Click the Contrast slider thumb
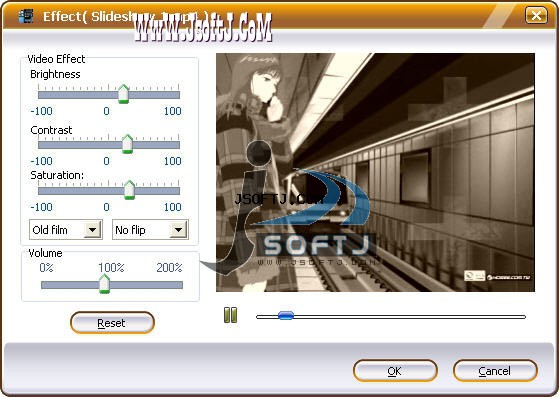The width and height of the screenshot is (559, 397). click(x=127, y=144)
